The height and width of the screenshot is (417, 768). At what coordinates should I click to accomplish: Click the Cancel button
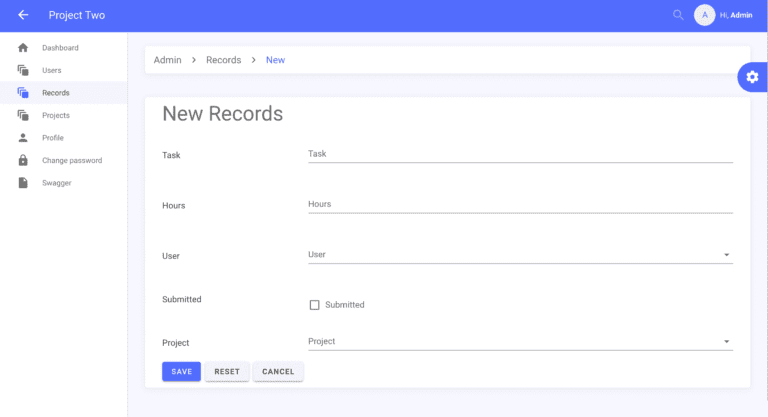[278, 372]
